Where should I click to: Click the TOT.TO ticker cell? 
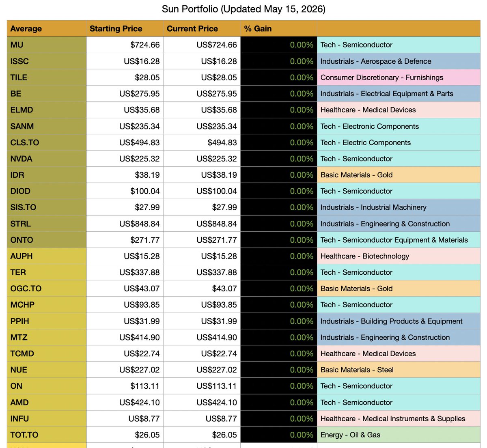coord(47,435)
